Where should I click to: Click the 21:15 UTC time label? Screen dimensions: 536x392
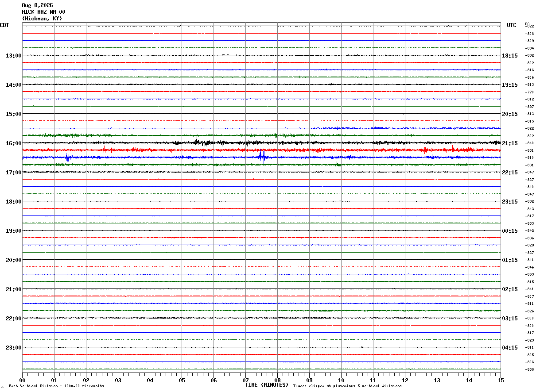510,143
